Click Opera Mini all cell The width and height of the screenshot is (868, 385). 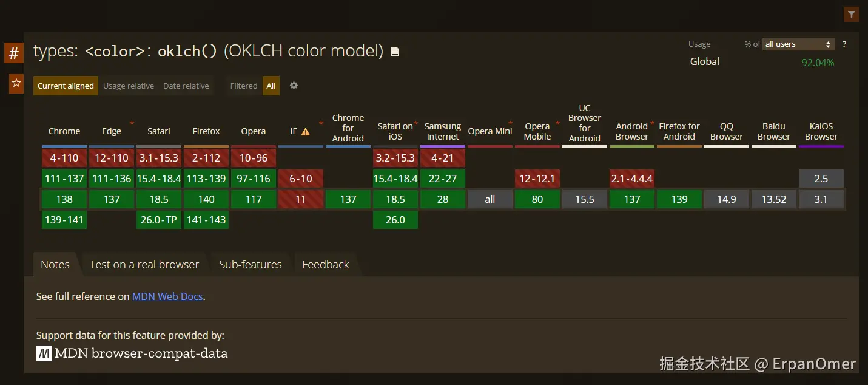(x=490, y=199)
